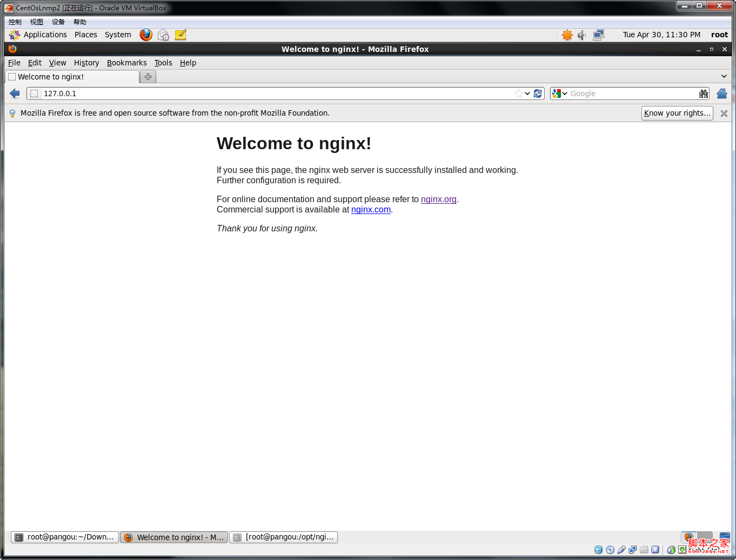
Task: Select the root@pangou:/opt/ngi... taskbar entry
Action: pos(283,537)
